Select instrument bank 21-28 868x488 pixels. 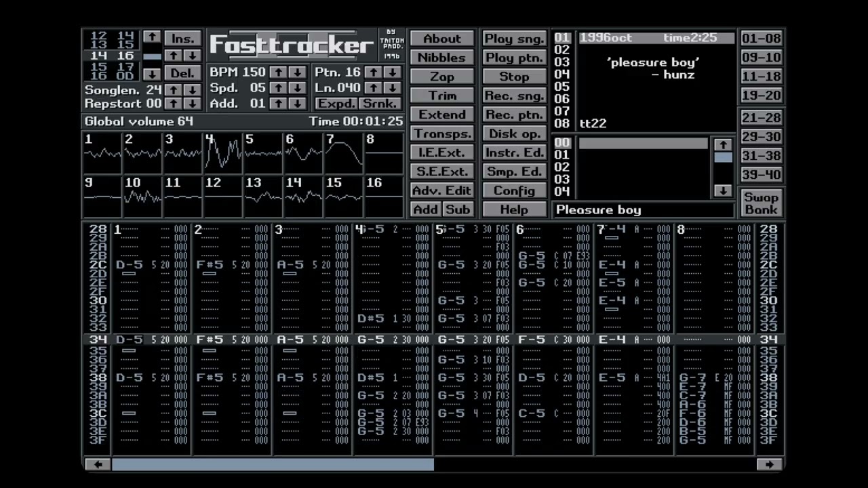[762, 118]
